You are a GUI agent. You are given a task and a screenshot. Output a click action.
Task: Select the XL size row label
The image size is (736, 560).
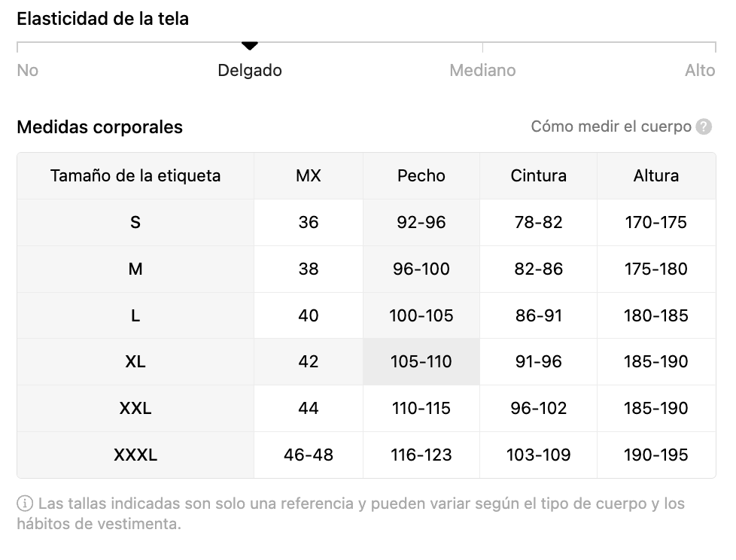pos(135,361)
